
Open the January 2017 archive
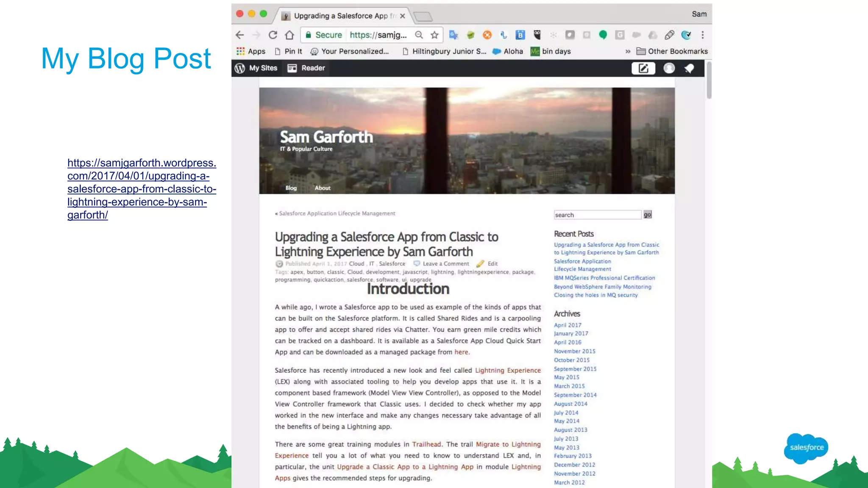[x=571, y=333]
